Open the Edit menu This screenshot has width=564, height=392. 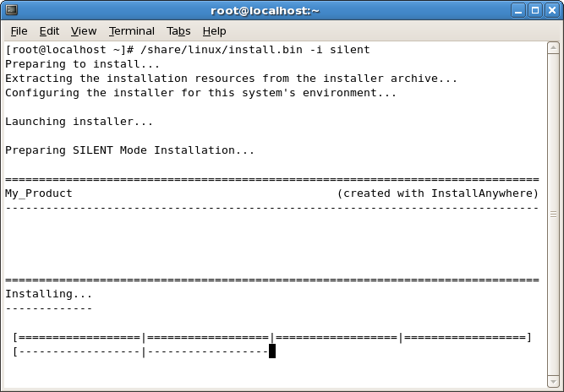click(49, 31)
